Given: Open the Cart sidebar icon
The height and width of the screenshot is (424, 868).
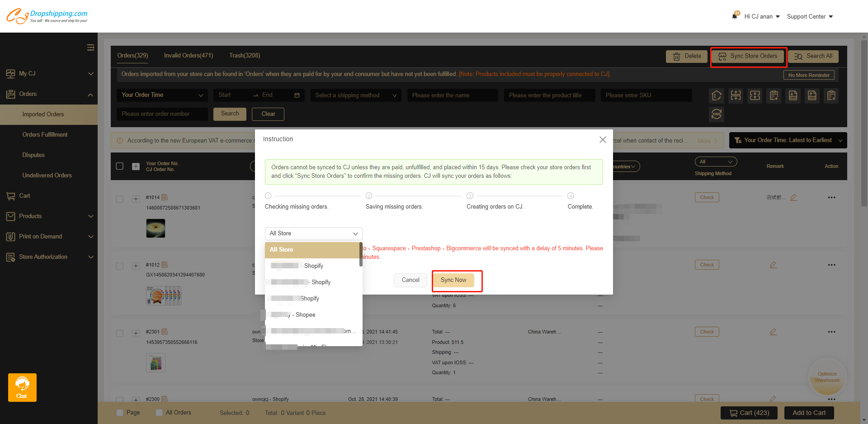Looking at the screenshot, I should pos(11,195).
